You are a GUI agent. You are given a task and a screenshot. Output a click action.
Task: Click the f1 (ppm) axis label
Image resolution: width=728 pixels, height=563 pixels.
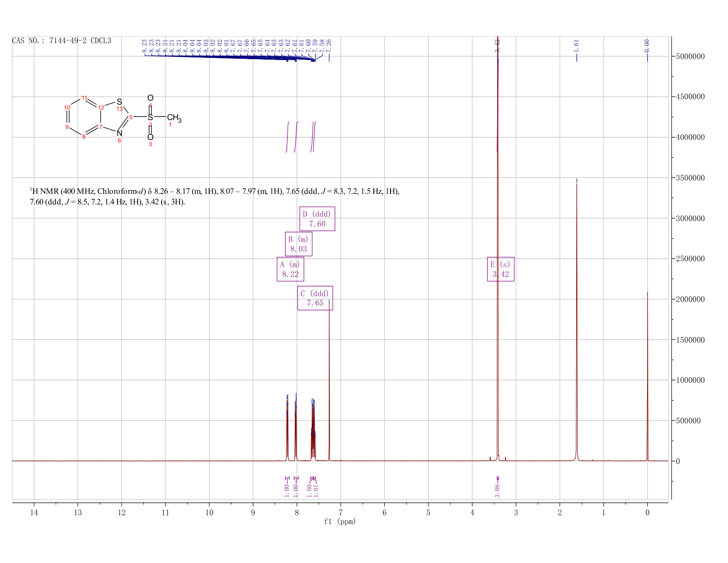click(x=340, y=521)
